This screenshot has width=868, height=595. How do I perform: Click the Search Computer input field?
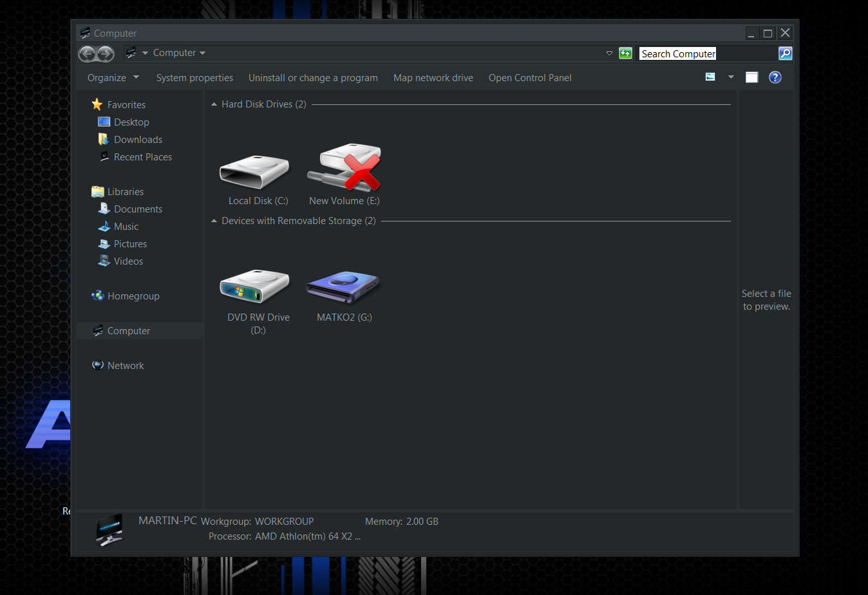707,54
